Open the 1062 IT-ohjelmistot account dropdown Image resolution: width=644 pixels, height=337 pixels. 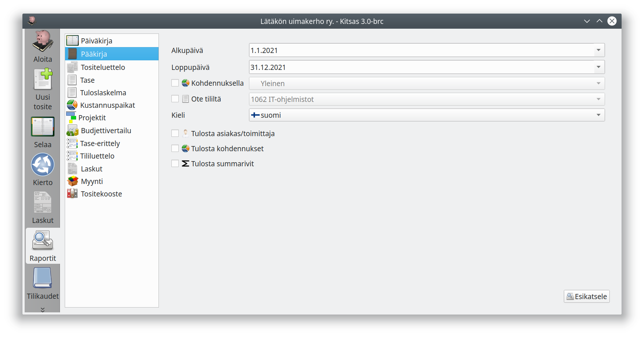(x=427, y=99)
